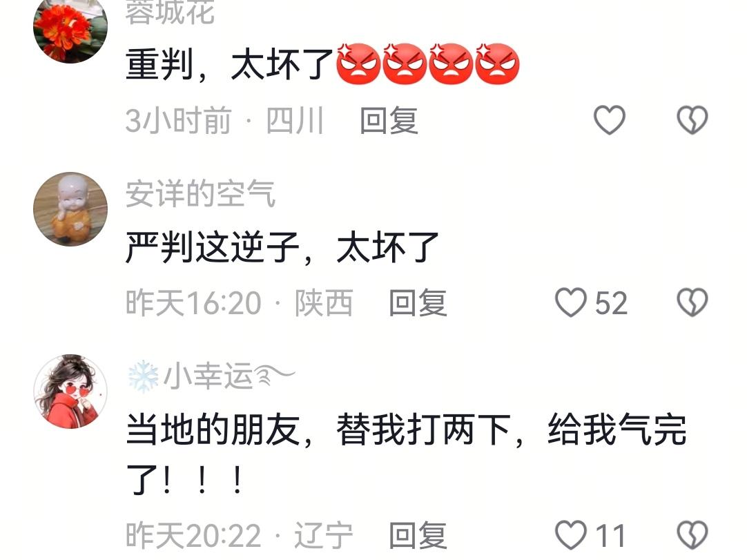Open the cartoon girl avatar profile
The image size is (747, 560).
[x=70, y=392]
